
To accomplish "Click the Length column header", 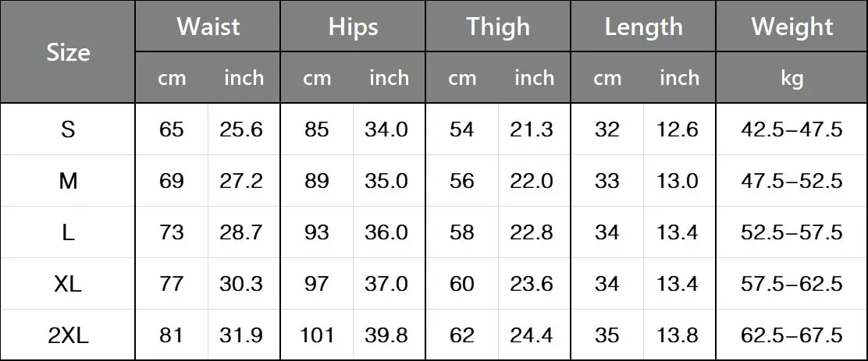I will 642,27.
